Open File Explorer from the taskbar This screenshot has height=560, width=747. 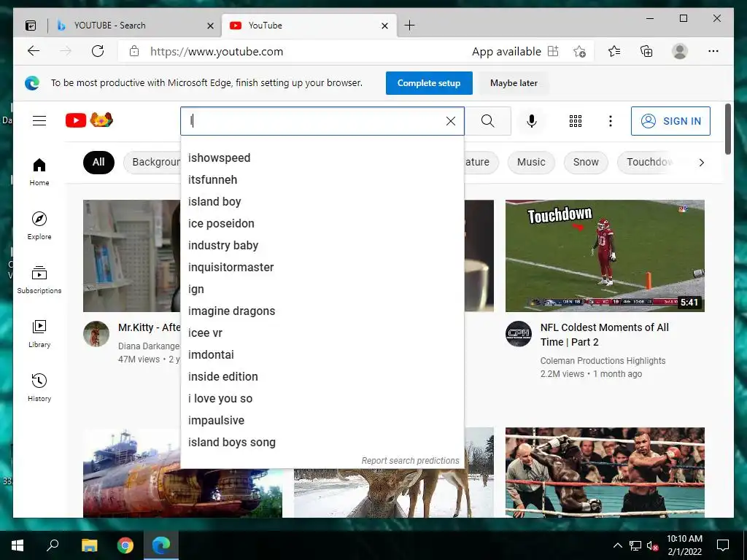(x=89, y=545)
